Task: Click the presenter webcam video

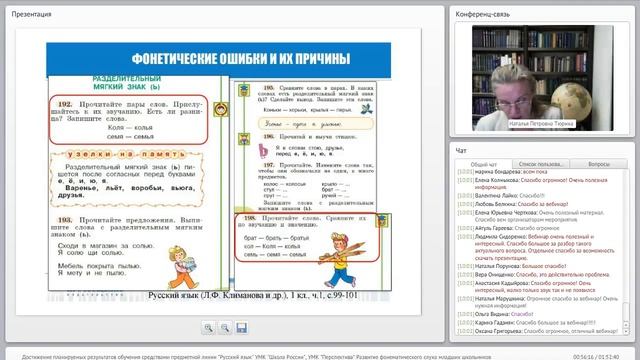Action: point(542,78)
